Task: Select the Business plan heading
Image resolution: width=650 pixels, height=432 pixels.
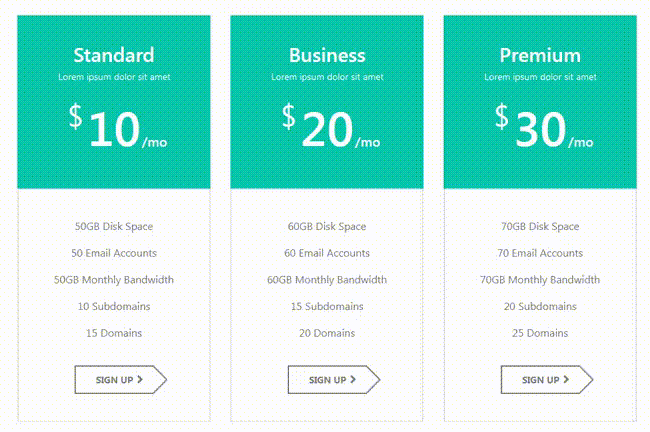Action: 327,55
